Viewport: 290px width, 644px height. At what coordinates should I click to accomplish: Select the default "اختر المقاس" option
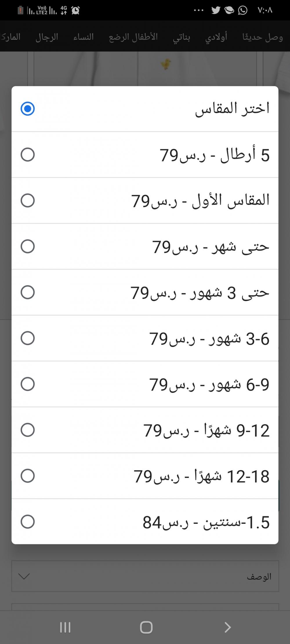click(28, 109)
